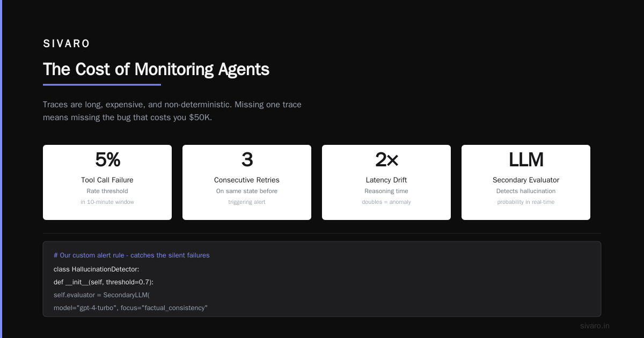The image size is (644, 338).
Task: Click the purple underline below the title
Action: click(x=102, y=84)
